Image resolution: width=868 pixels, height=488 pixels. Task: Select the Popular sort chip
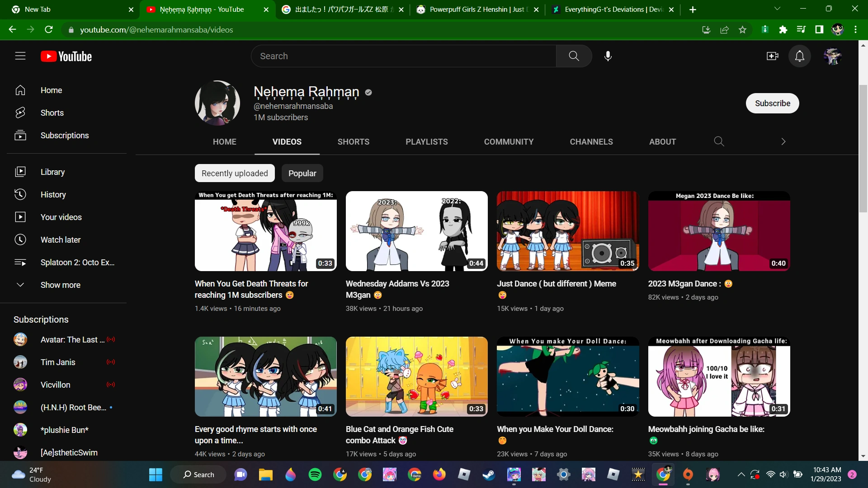[x=302, y=174]
